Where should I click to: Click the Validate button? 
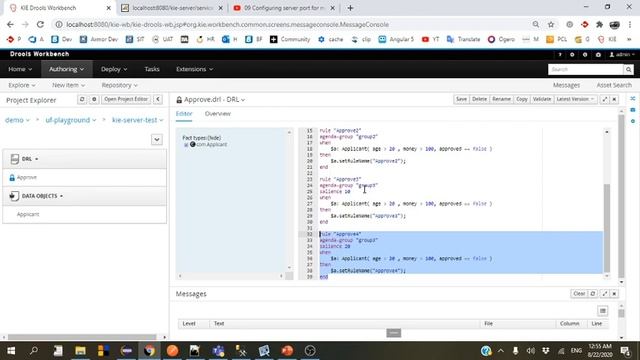pyautogui.click(x=542, y=99)
